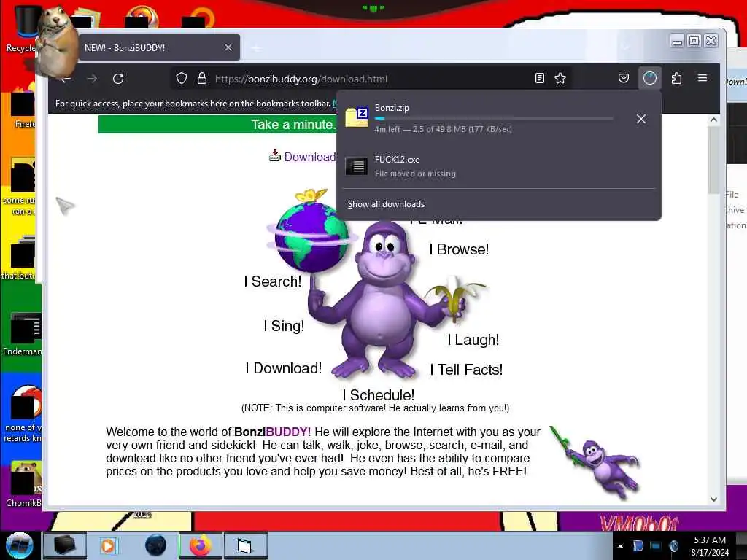This screenshot has height=560, width=747.
Task: Toggle reader view icon in address bar
Action: [539, 79]
